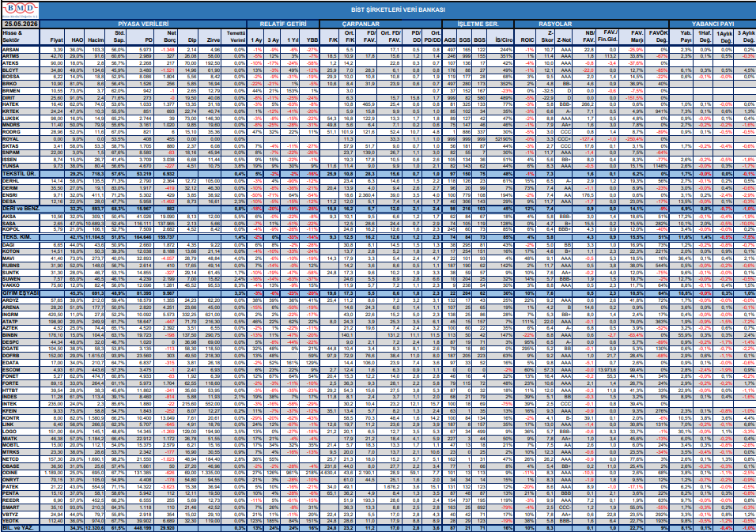
Task: Select the TEKS. KİM. sector summary label
Action: click(x=21, y=237)
